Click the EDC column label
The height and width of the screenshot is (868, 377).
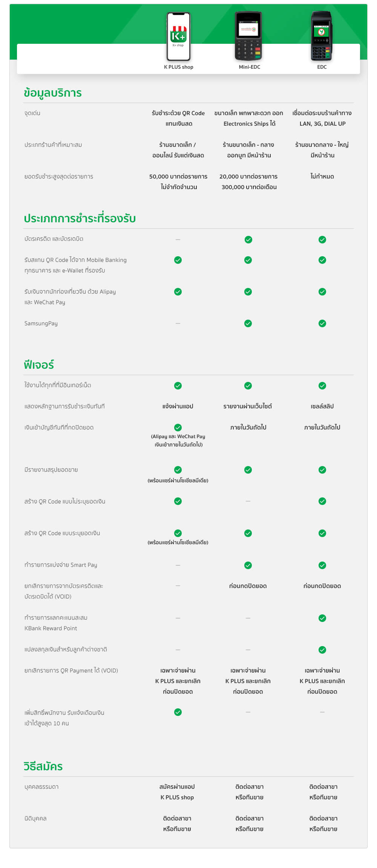322,67
